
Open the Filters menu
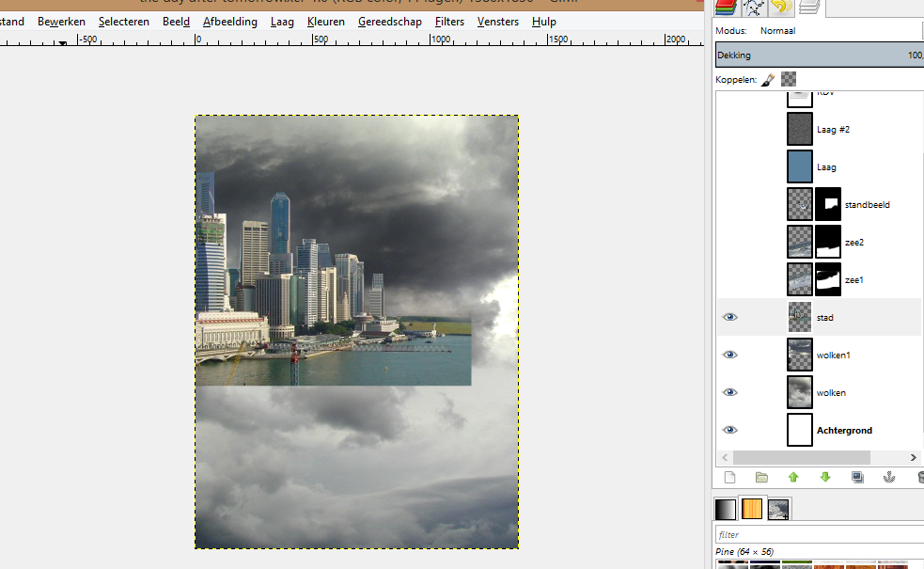(x=449, y=22)
